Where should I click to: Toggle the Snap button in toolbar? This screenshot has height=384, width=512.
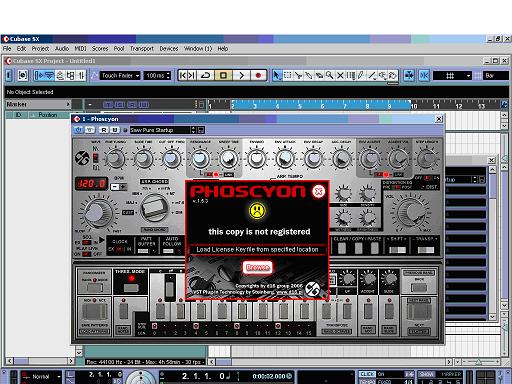pyautogui.click(x=424, y=76)
